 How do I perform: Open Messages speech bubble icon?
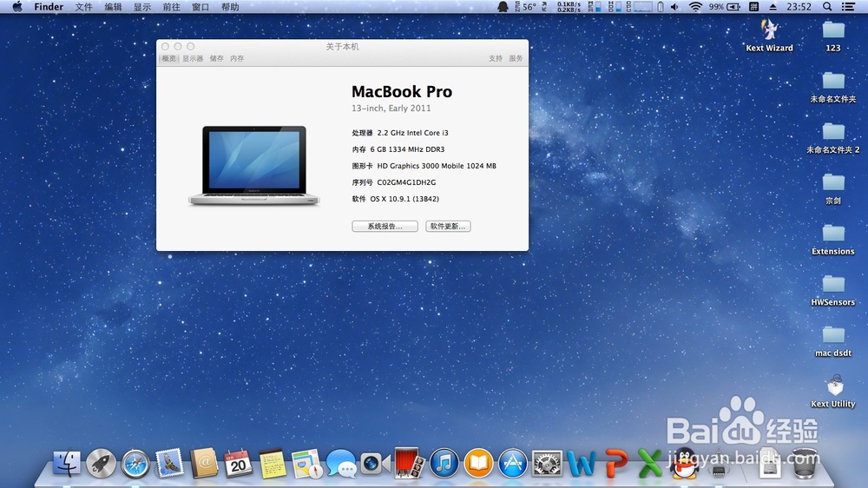(x=341, y=464)
